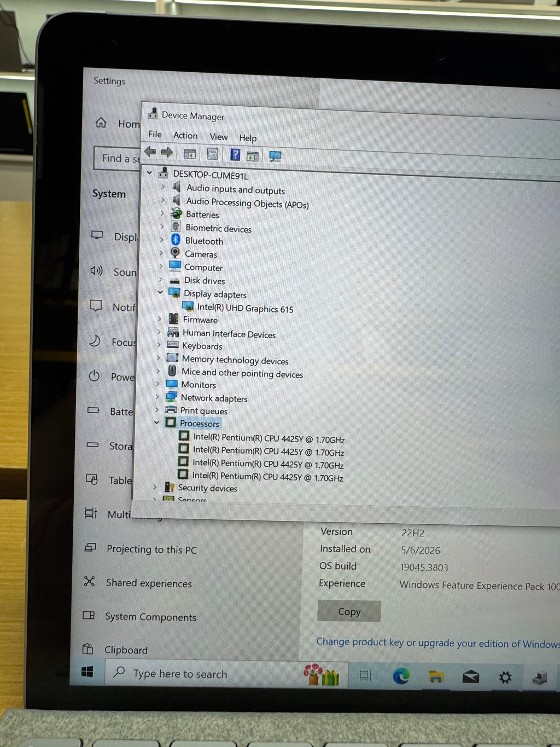Viewport: 560px width, 747px height.
Task: Click the Print queues printer icon
Action: click(171, 409)
